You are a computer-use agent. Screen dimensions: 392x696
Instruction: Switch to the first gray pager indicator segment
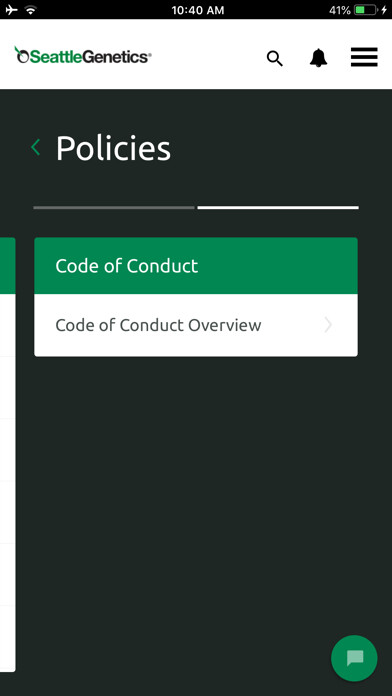pos(114,207)
